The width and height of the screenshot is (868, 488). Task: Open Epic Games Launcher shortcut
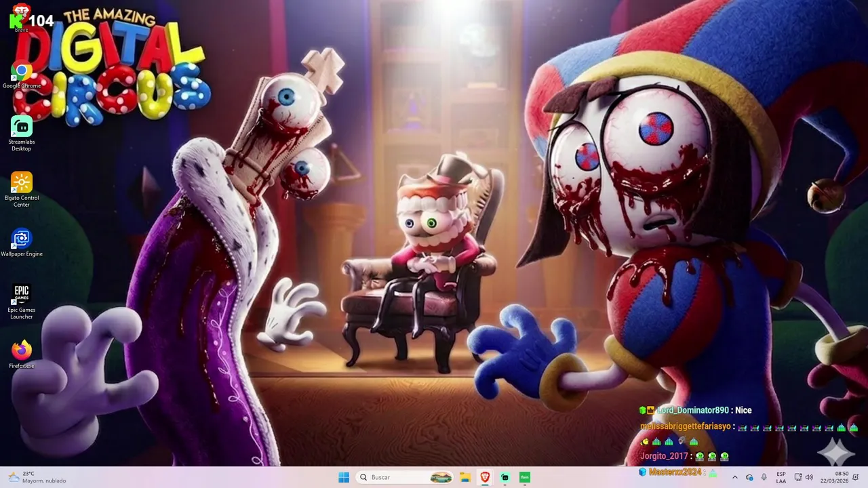pyautogui.click(x=21, y=302)
